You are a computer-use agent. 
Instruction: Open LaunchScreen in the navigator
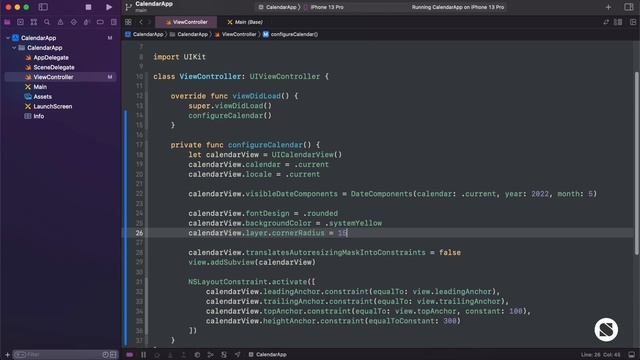(x=52, y=107)
